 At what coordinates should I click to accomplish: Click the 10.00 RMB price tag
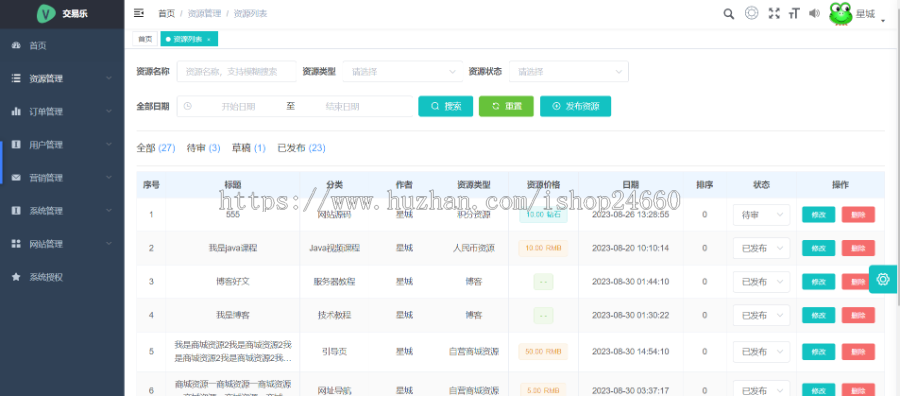coord(543,248)
